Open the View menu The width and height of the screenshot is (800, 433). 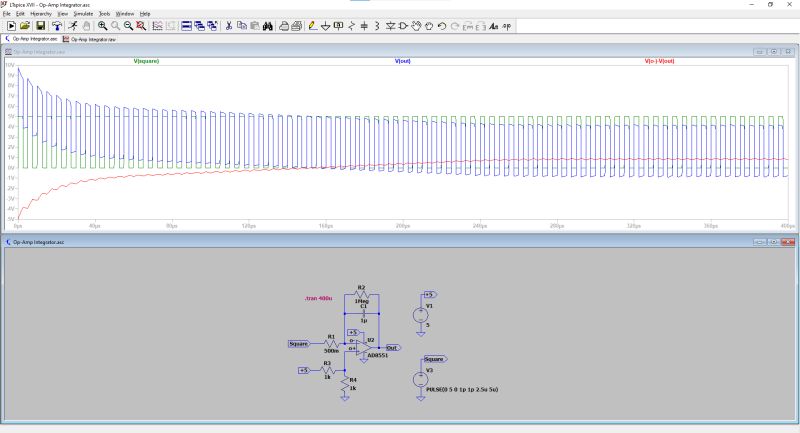coord(63,14)
